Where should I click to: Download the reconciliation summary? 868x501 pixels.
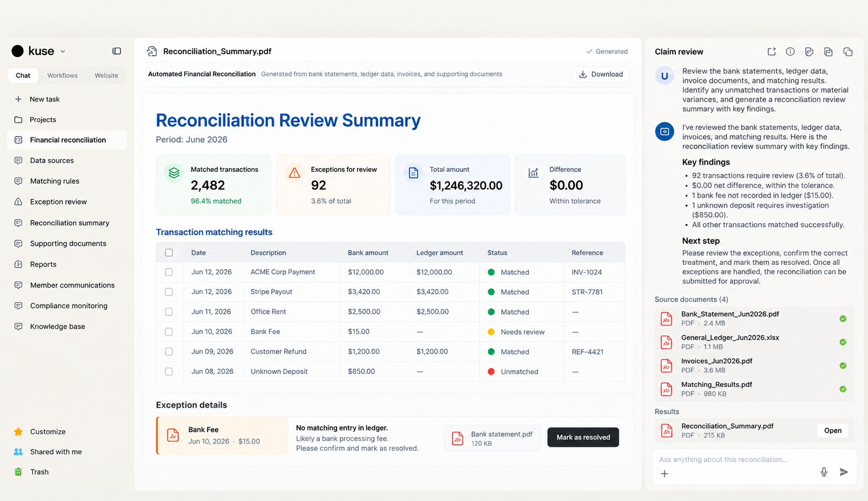pos(601,74)
